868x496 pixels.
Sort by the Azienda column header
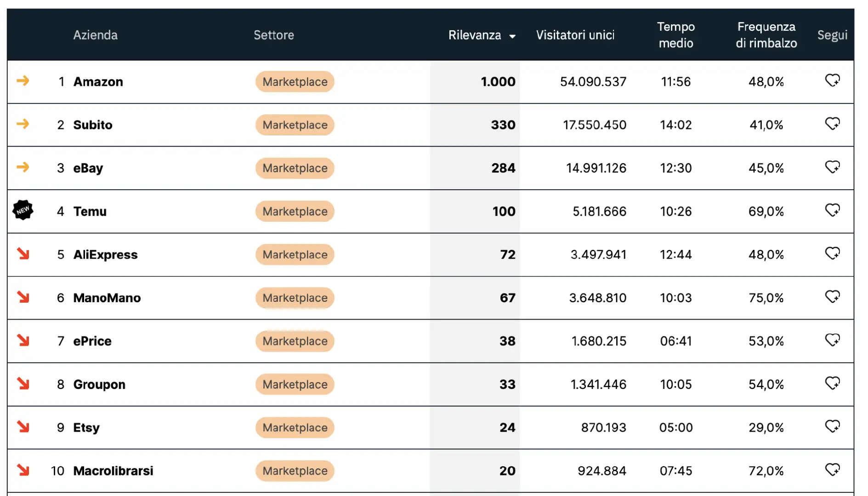96,35
